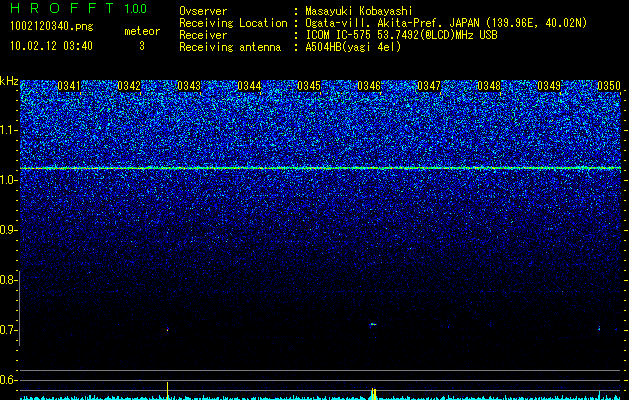Screen dimensions: 629x400
Task: Click the 0341 time marker
Action: tap(69, 86)
